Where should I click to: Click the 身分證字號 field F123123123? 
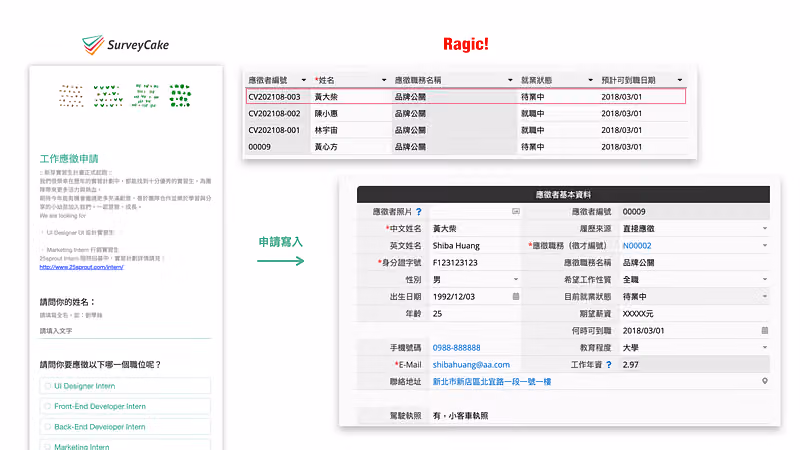[476, 263]
